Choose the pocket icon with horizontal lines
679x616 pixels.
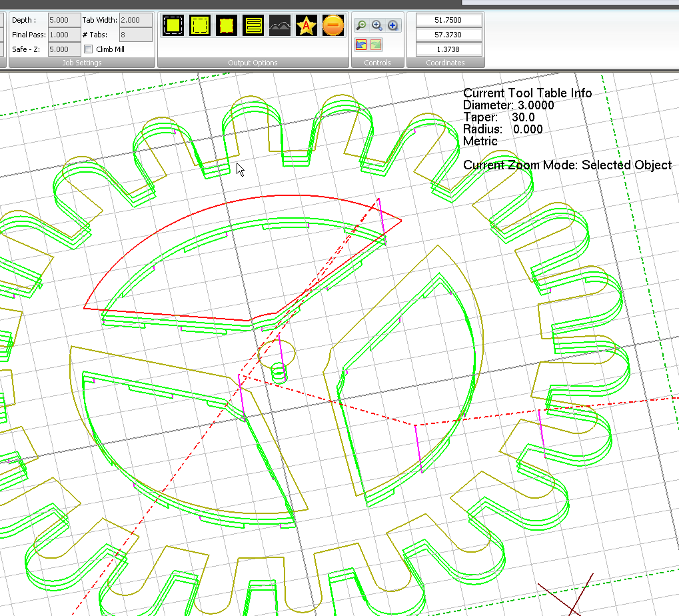[x=253, y=26]
